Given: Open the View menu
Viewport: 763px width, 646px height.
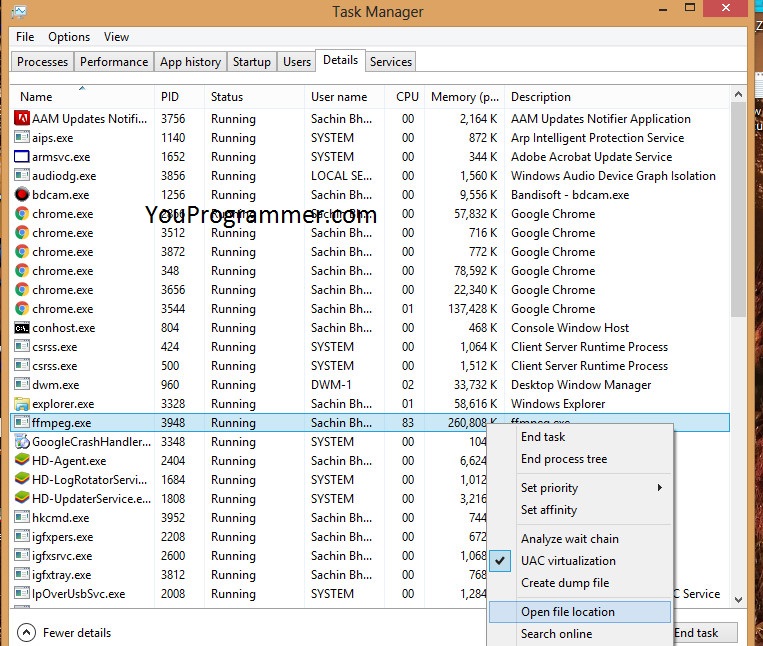Looking at the screenshot, I should pyautogui.click(x=116, y=37).
